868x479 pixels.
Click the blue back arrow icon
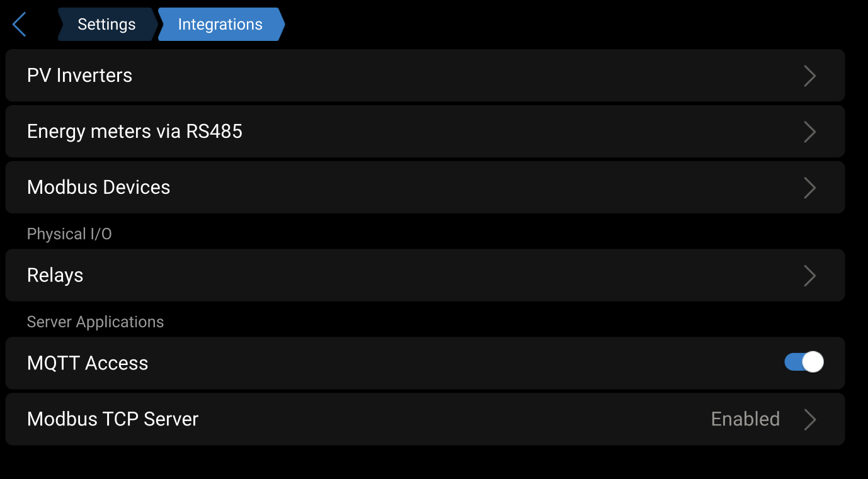point(20,25)
